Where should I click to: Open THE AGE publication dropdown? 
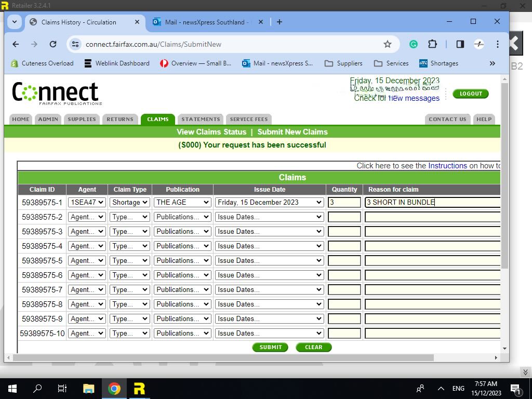pos(182,203)
